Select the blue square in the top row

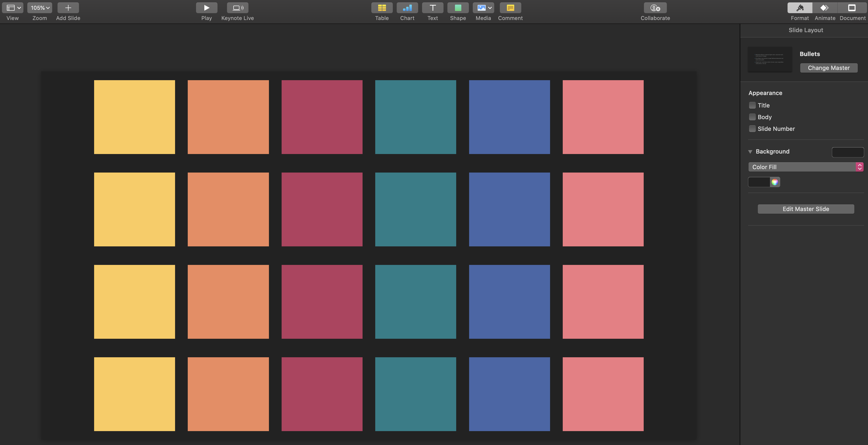[x=509, y=117]
